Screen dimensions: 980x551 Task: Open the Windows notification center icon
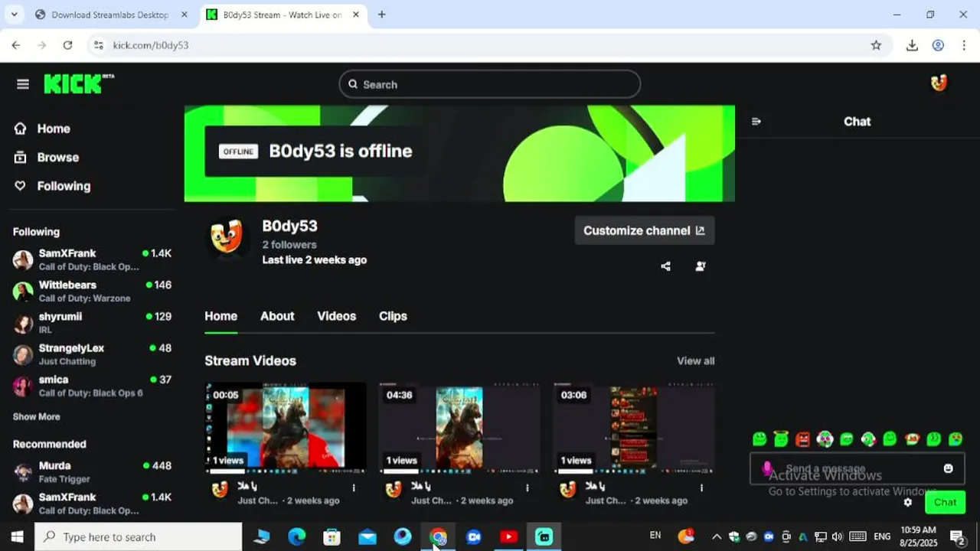tap(957, 536)
